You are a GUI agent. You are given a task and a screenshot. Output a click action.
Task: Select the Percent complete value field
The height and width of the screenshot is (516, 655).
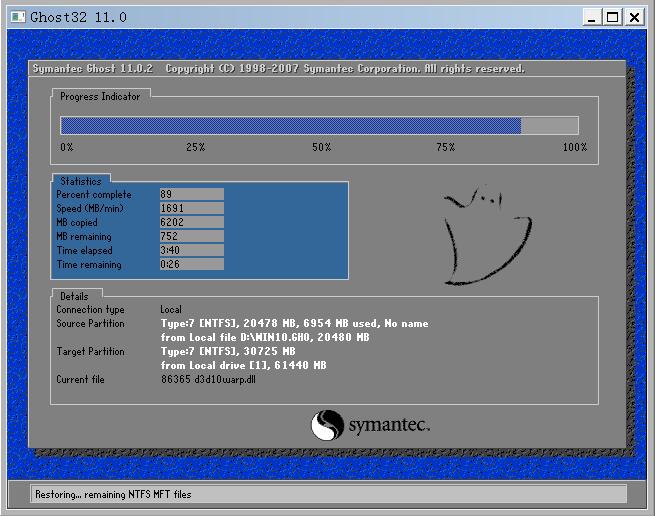tap(191, 194)
